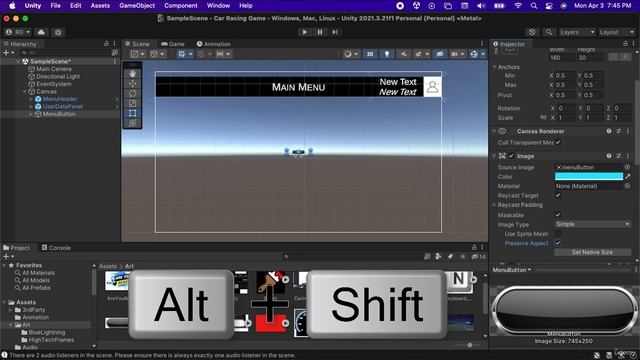
Task: Click the Width input field
Action: (x=561, y=58)
